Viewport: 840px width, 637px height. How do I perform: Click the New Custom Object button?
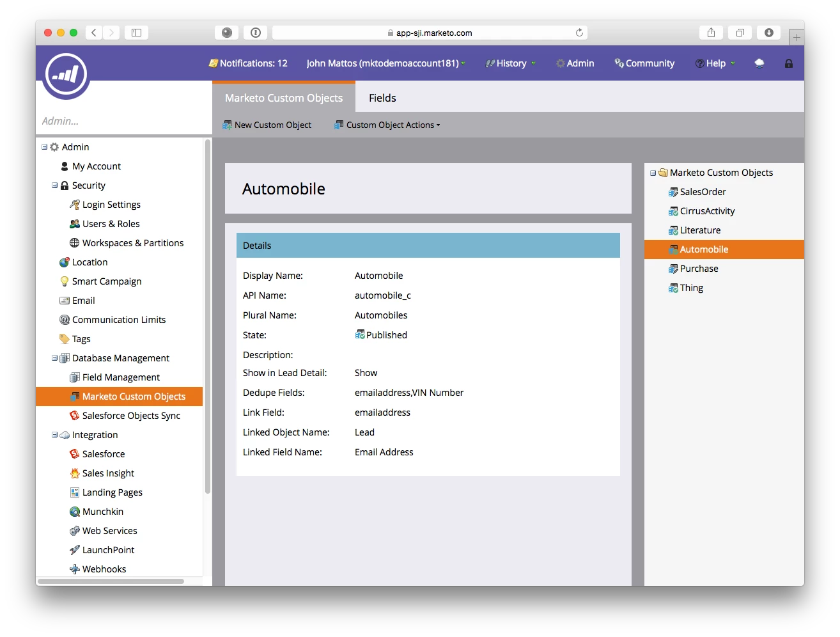[267, 125]
